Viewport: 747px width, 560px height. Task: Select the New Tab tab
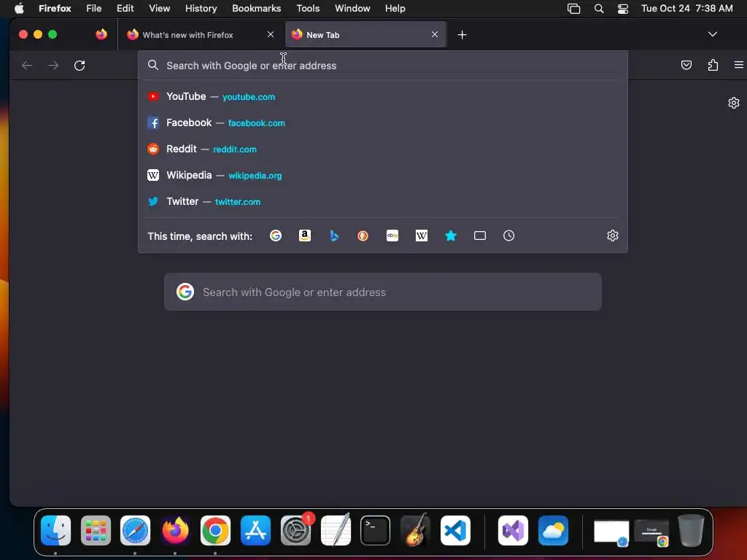click(365, 34)
